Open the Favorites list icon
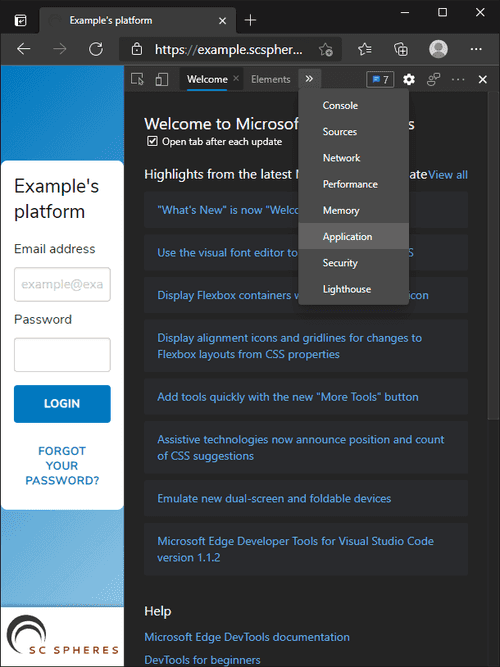 [x=365, y=49]
